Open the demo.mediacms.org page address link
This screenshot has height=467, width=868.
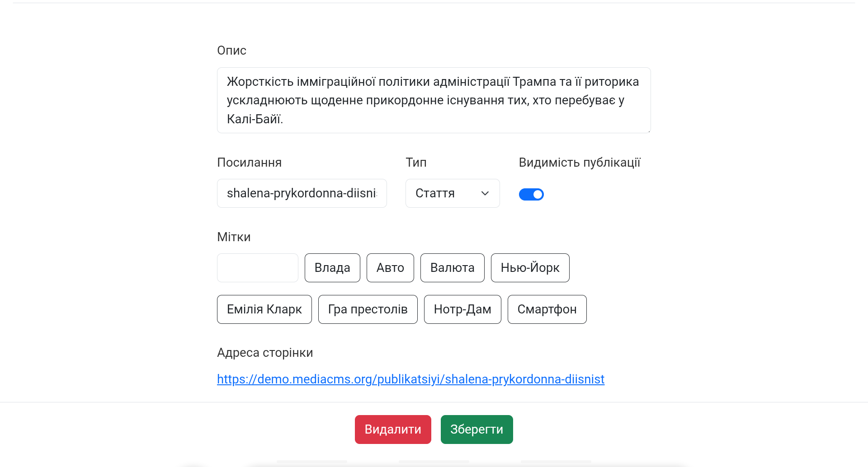pyautogui.click(x=410, y=379)
